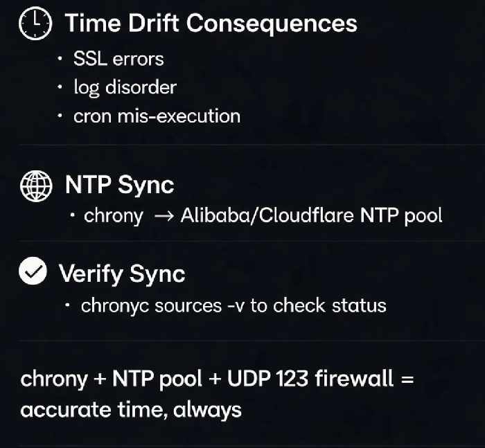Screen dimensions: 485x448
Task: Select the NTP Sync heading
Action: 119,186
